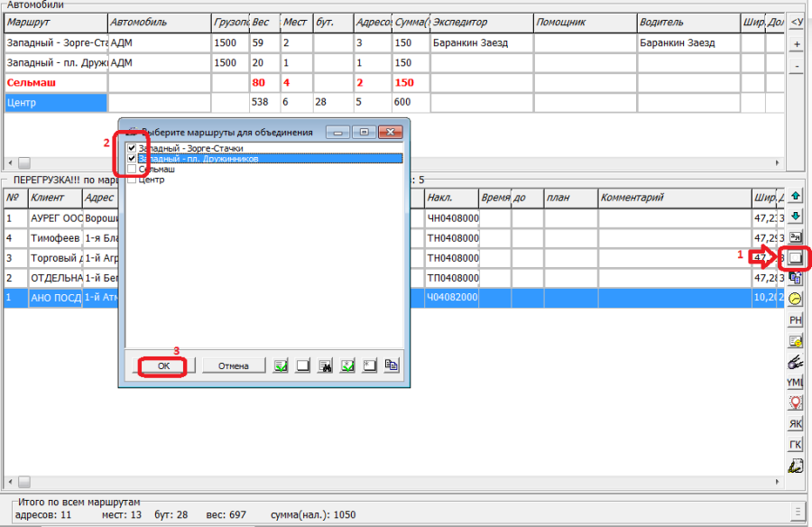Click the binoculars search icon in dialog
Viewport: 812px width, 527px height.
326,365
